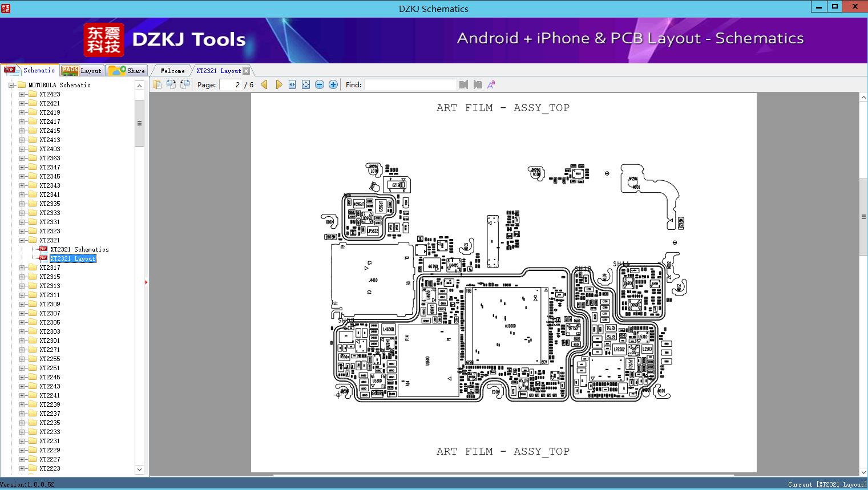Select the XT2223 folder
This screenshot has height=490, width=868.
pos(50,468)
